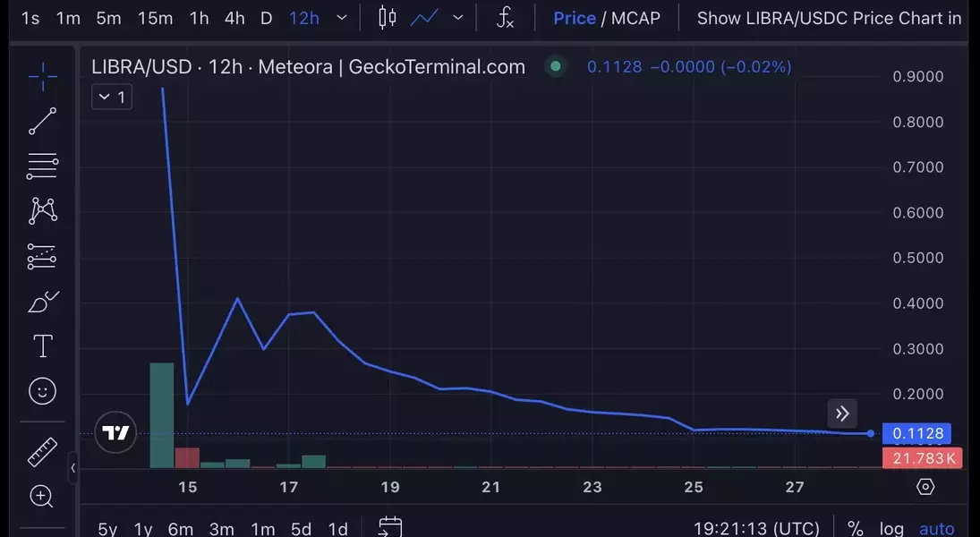This screenshot has height=537, width=980.
Task: Expand the more timeframes dropdown arrow
Action: [x=342, y=18]
